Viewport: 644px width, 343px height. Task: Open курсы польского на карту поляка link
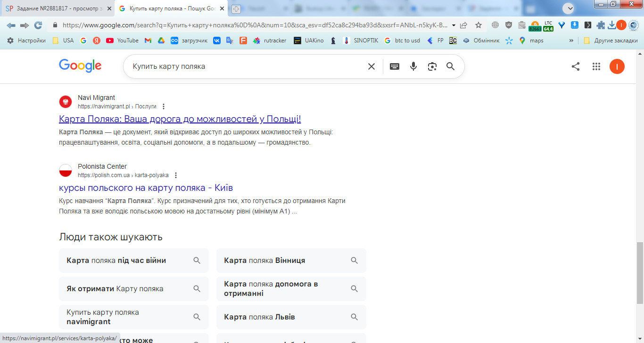[146, 188]
